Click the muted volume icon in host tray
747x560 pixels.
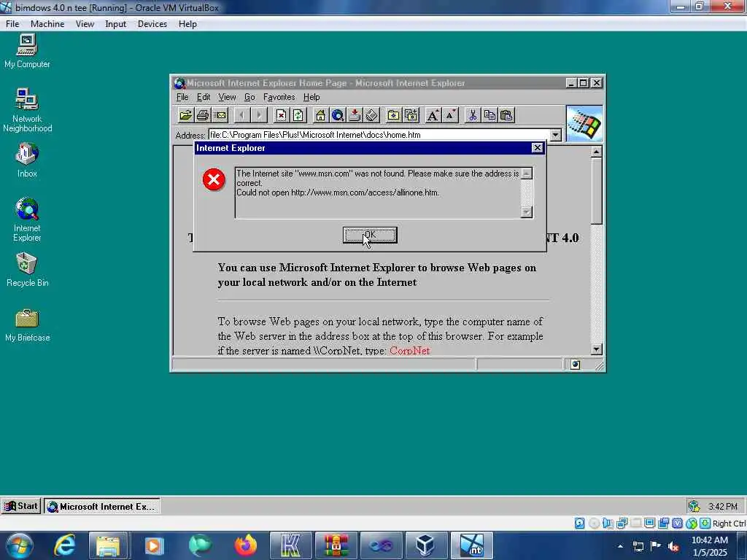[x=673, y=546]
